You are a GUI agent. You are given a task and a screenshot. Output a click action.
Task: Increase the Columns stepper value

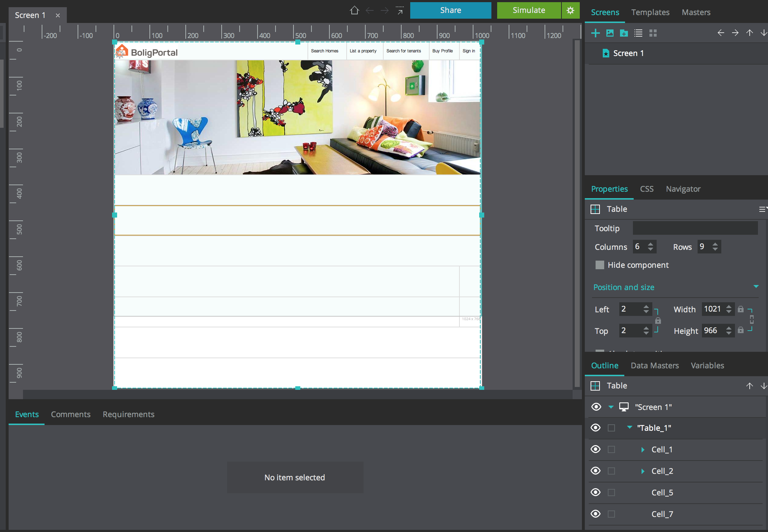651,244
